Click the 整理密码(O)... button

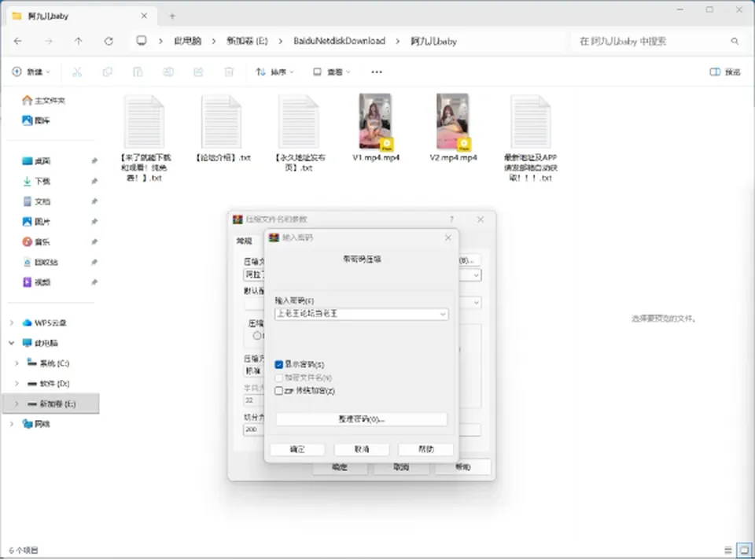point(362,419)
